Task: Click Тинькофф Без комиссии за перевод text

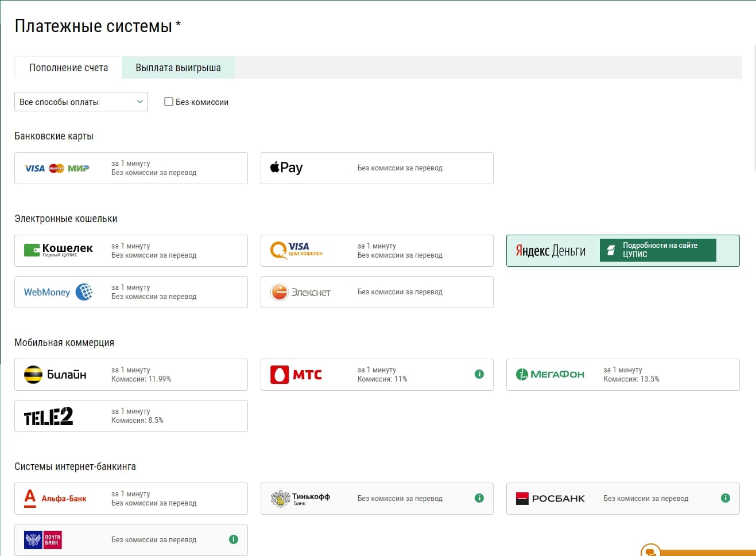Action: pyautogui.click(x=400, y=499)
